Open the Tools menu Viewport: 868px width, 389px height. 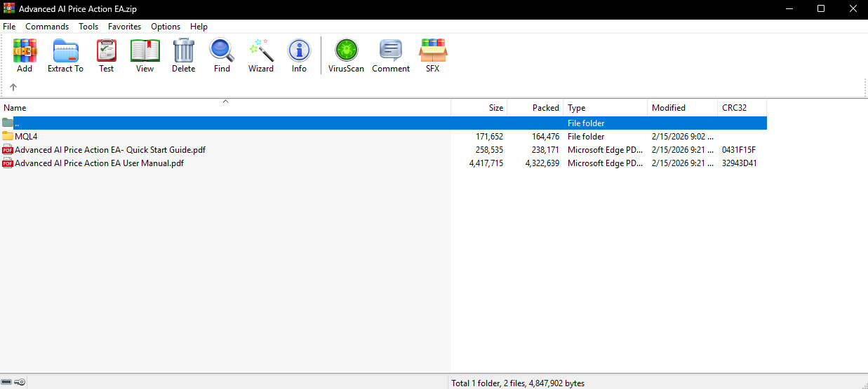[x=88, y=27]
